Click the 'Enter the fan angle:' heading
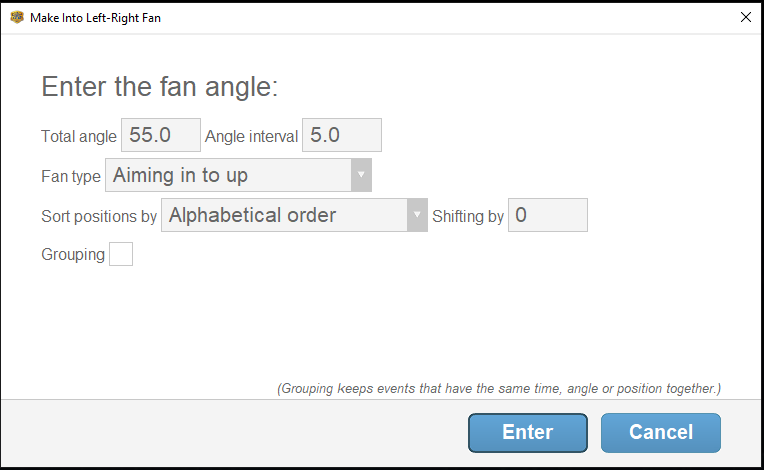The image size is (764, 470). (x=160, y=87)
